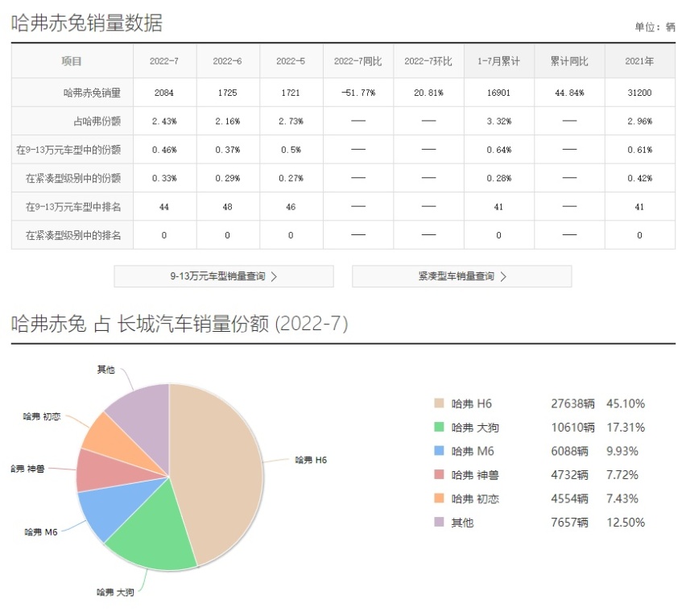
Task: Click the 2084 sales value cell
Action: click(164, 93)
